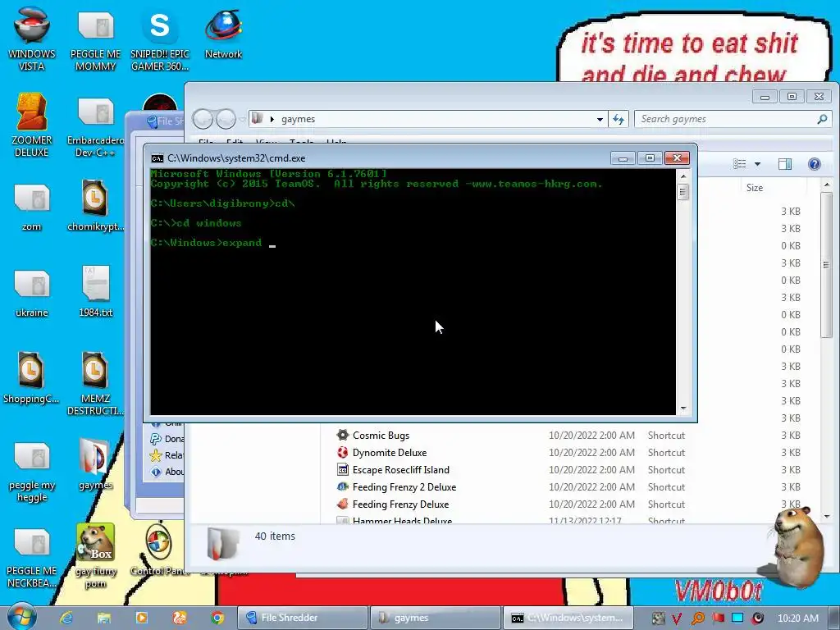The height and width of the screenshot is (630, 840).
Task: Click the Size column header
Action: [x=755, y=188]
